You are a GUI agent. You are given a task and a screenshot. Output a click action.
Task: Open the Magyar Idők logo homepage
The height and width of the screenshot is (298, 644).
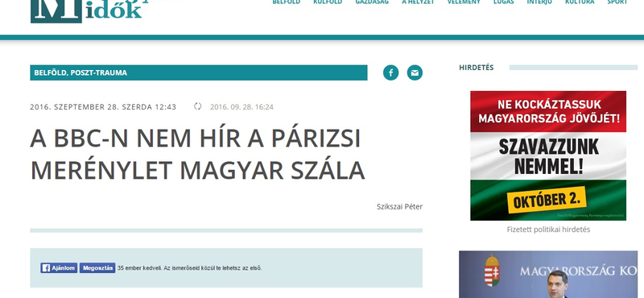(86, 11)
